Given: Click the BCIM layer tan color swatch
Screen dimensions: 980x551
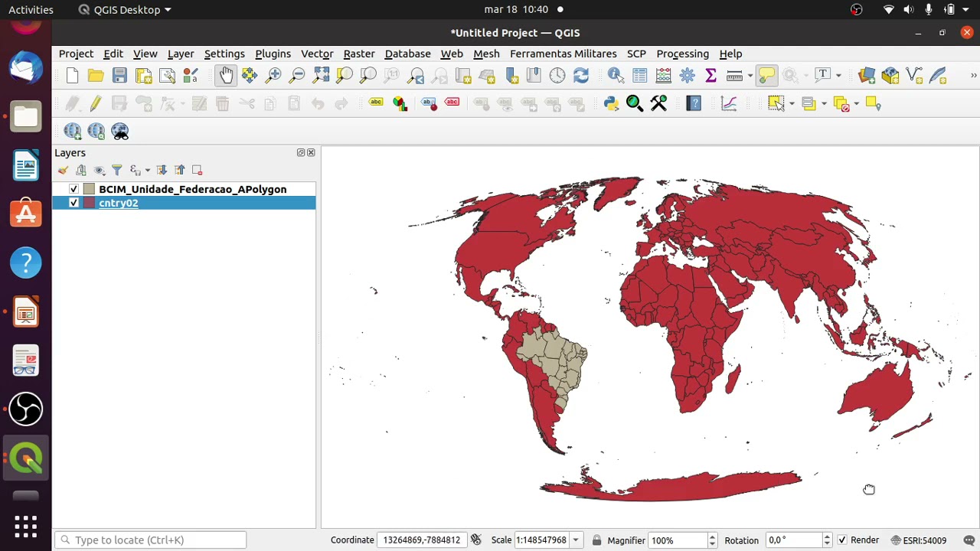Looking at the screenshot, I should point(90,189).
